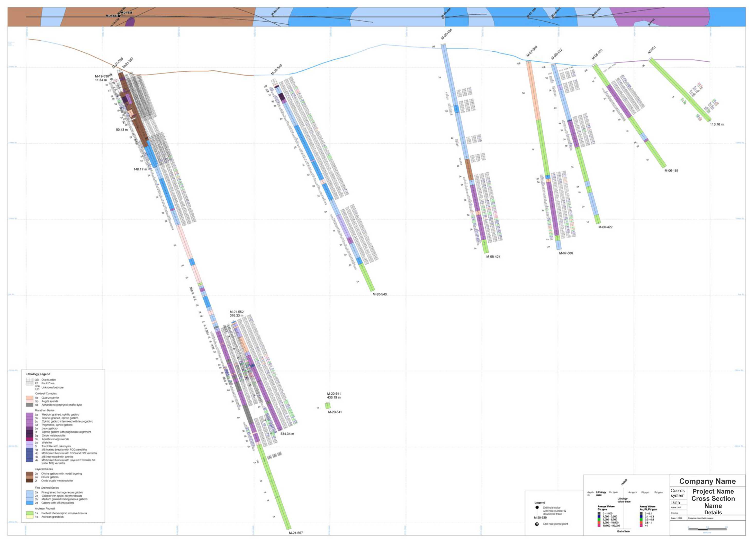This screenshot has height=547, width=756.
Task: Select the 0 - 1,000 Cu ppm gray assay box
Action: pos(599,513)
